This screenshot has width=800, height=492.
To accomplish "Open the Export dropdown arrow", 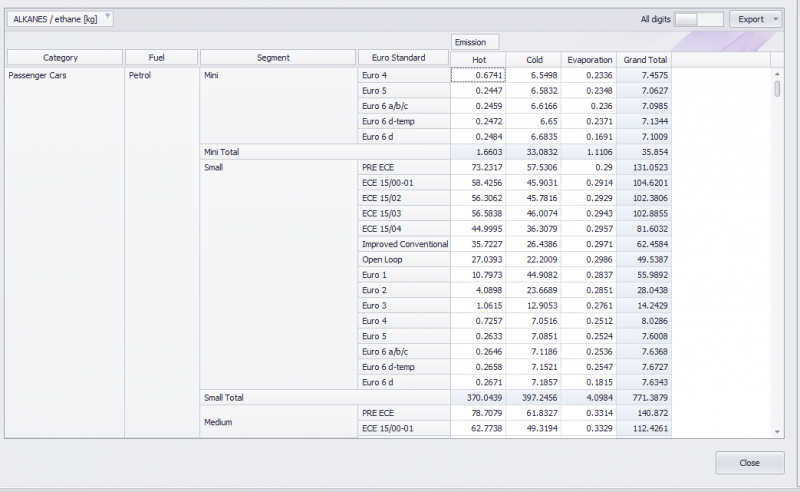I will (x=776, y=19).
